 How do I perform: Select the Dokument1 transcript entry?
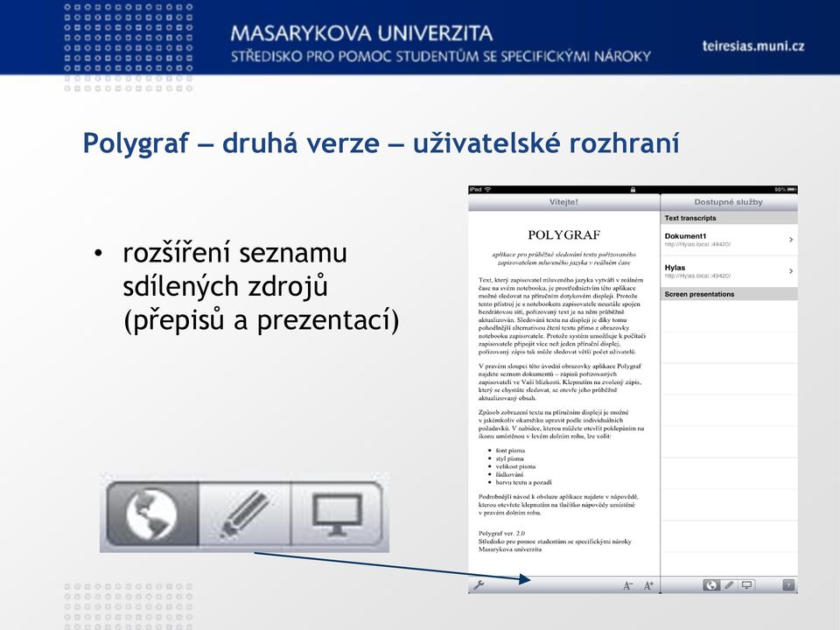click(x=729, y=240)
